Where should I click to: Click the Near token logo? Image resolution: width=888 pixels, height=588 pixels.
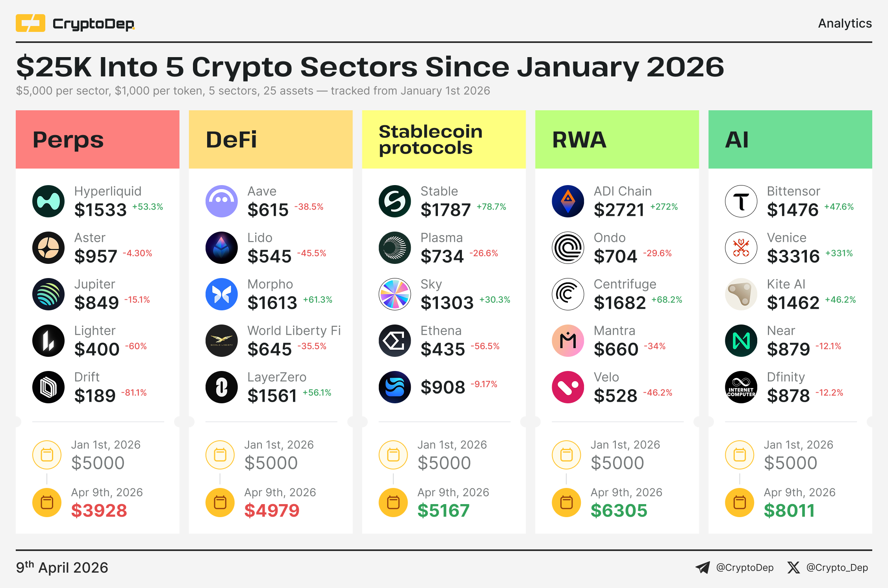tap(741, 341)
